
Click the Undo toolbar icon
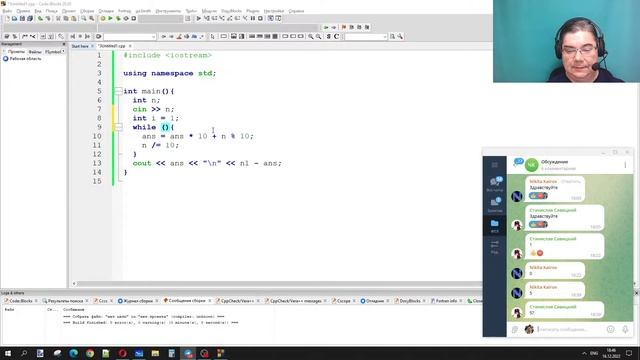click(40, 18)
